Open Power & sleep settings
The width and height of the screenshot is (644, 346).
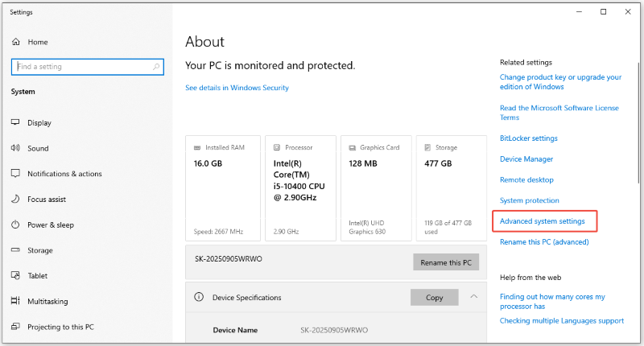click(51, 225)
